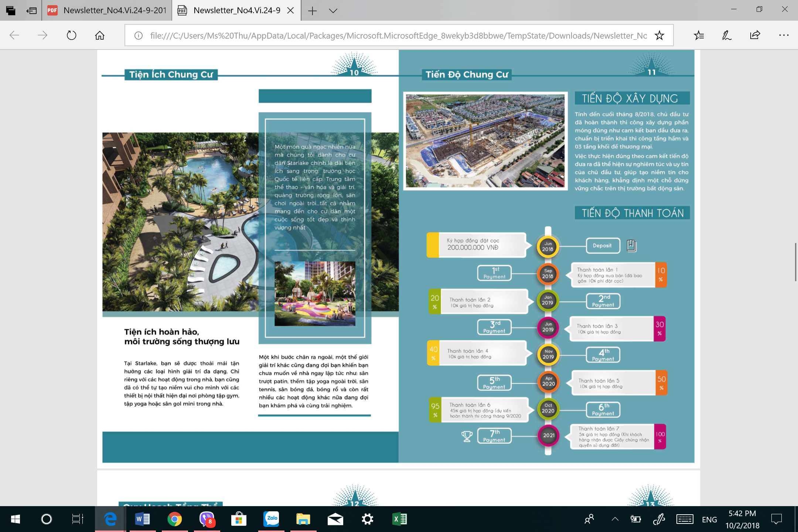Open the Windows Start menu
This screenshot has width=798, height=532.
tap(16, 519)
